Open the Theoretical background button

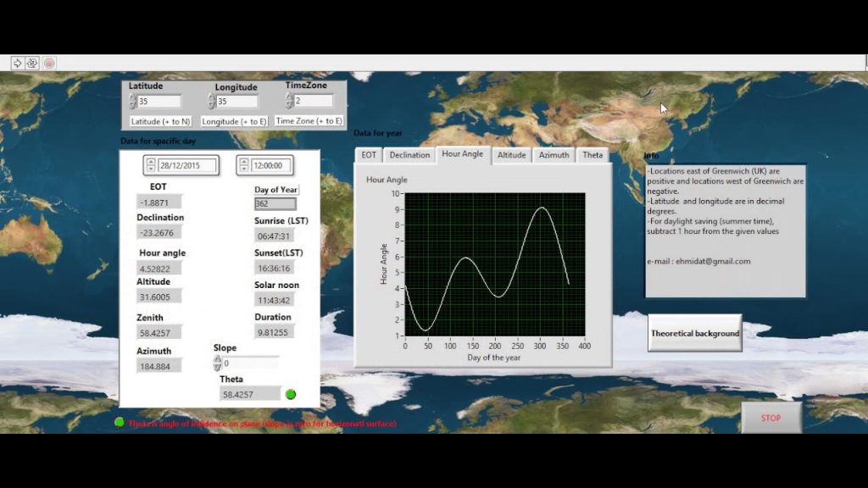(695, 333)
